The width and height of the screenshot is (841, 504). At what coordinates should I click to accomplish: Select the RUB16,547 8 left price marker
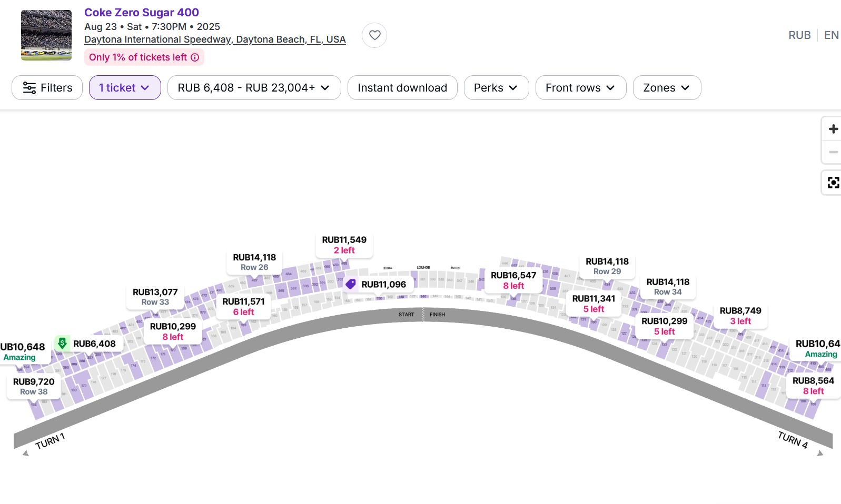click(x=513, y=280)
